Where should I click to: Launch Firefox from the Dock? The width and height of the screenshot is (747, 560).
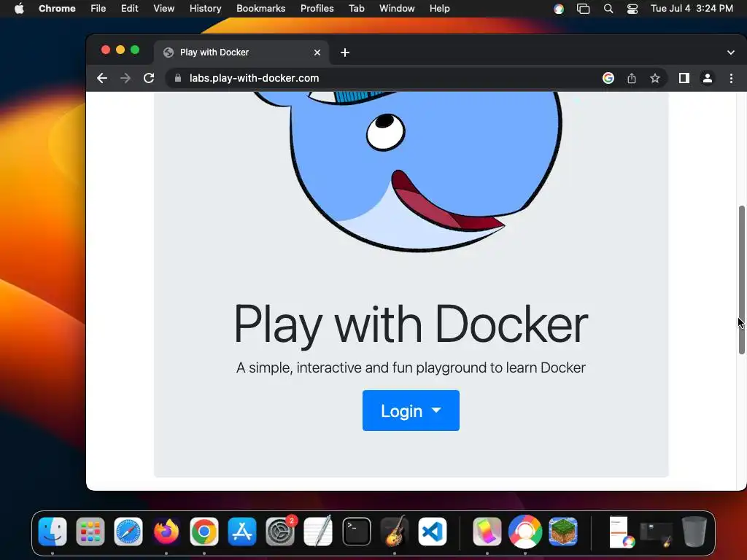point(166,532)
